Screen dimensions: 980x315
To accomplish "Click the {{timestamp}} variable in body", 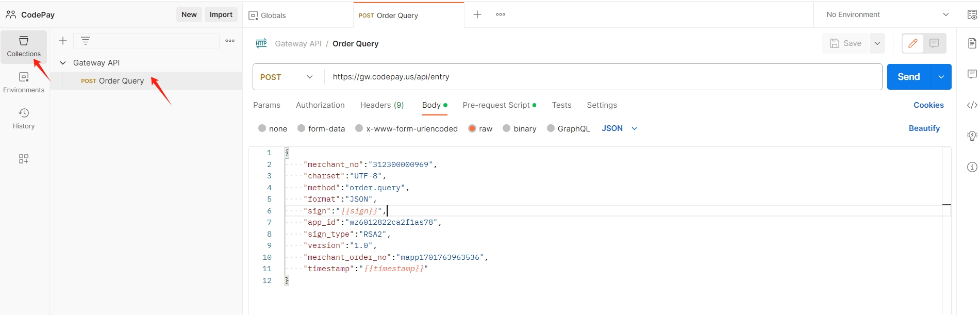I will [394, 269].
